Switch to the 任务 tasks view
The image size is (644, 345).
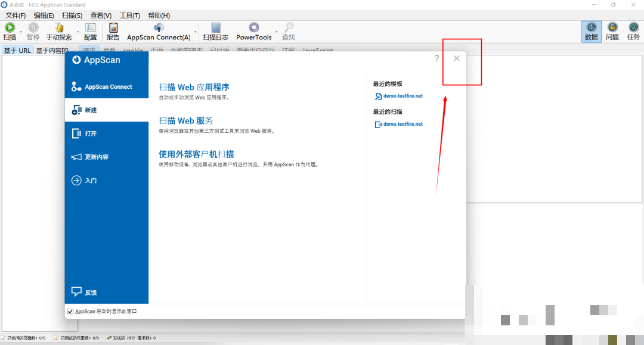tap(633, 32)
